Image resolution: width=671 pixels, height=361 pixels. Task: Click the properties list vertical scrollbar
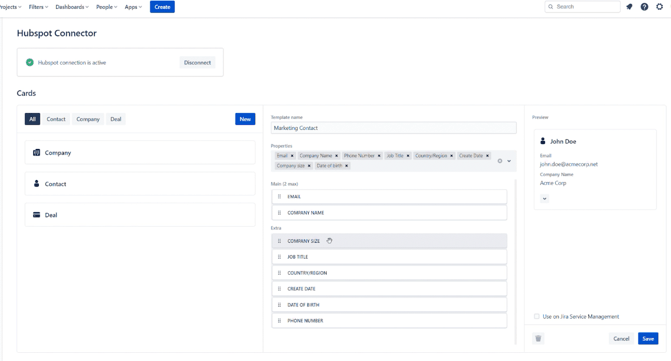click(515, 262)
